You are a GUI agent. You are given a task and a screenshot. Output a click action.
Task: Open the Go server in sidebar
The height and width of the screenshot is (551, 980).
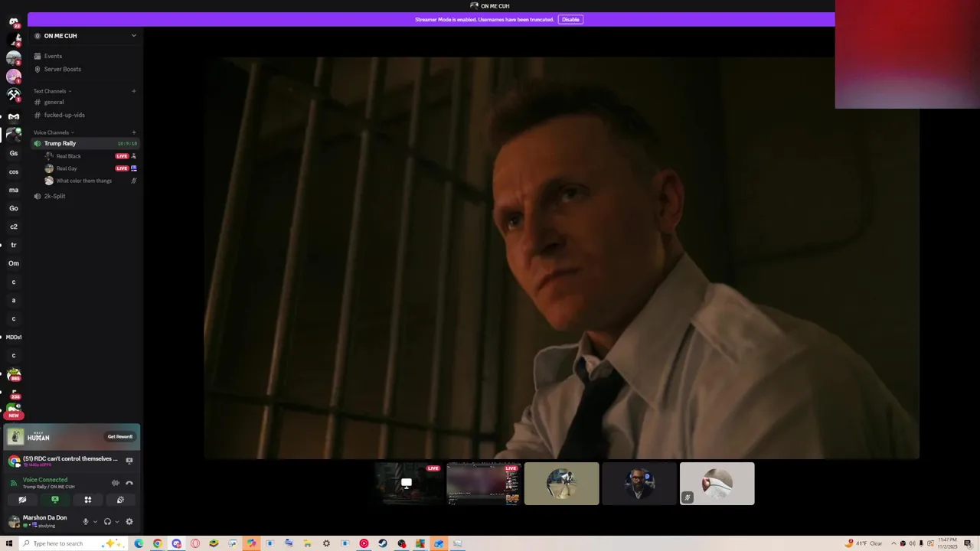pyautogui.click(x=13, y=208)
